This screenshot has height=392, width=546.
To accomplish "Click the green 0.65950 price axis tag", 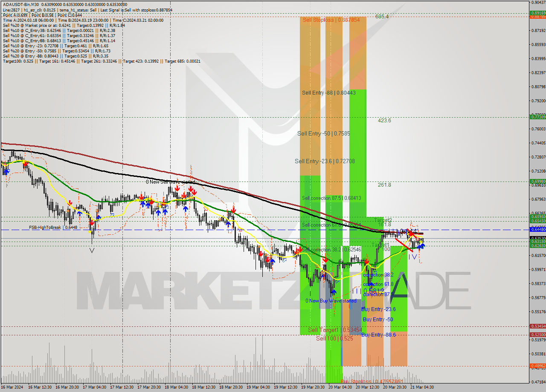I will pos(538,216).
